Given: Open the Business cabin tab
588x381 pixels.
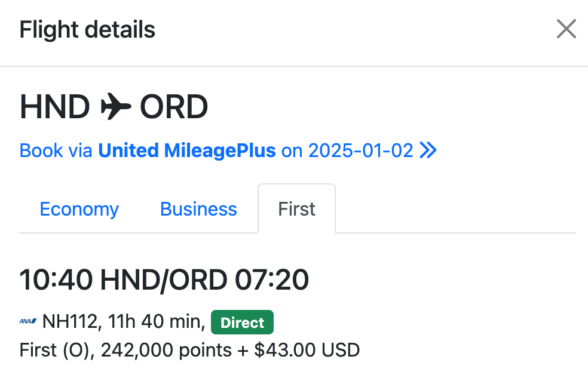Looking at the screenshot, I should pyautogui.click(x=198, y=209).
